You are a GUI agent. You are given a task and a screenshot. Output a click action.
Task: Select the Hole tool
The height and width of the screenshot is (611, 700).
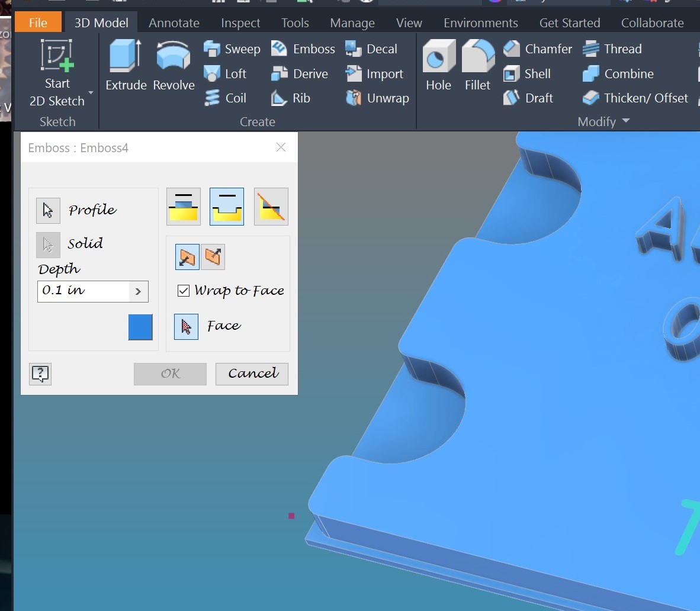(438, 65)
